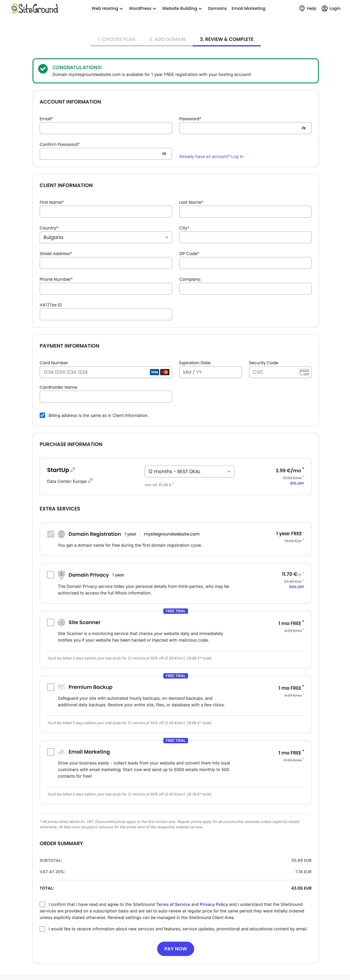
Task: Toggle visibility in the Password field
Action: tap(304, 128)
